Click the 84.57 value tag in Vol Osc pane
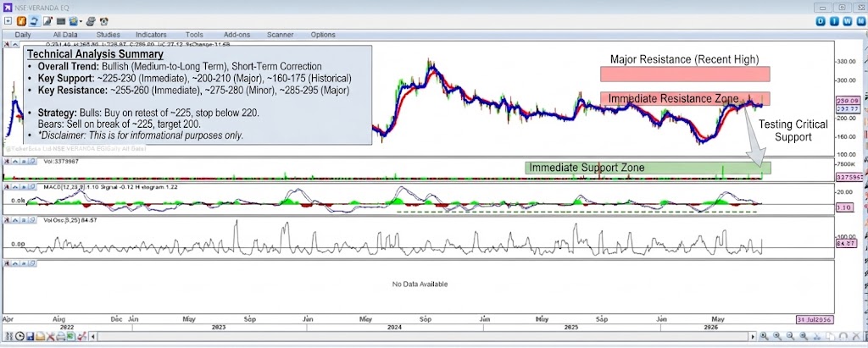The width and height of the screenshot is (868, 348). tap(848, 244)
